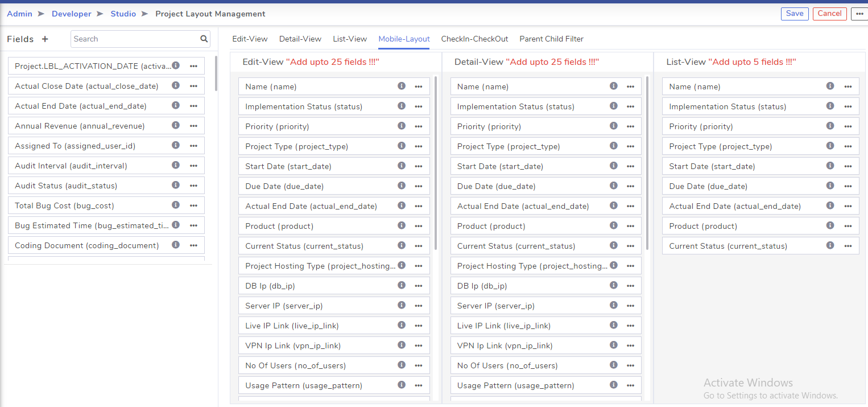
Task: Open ellipsis menu on Edit-View Start Date row
Action: coord(419,167)
